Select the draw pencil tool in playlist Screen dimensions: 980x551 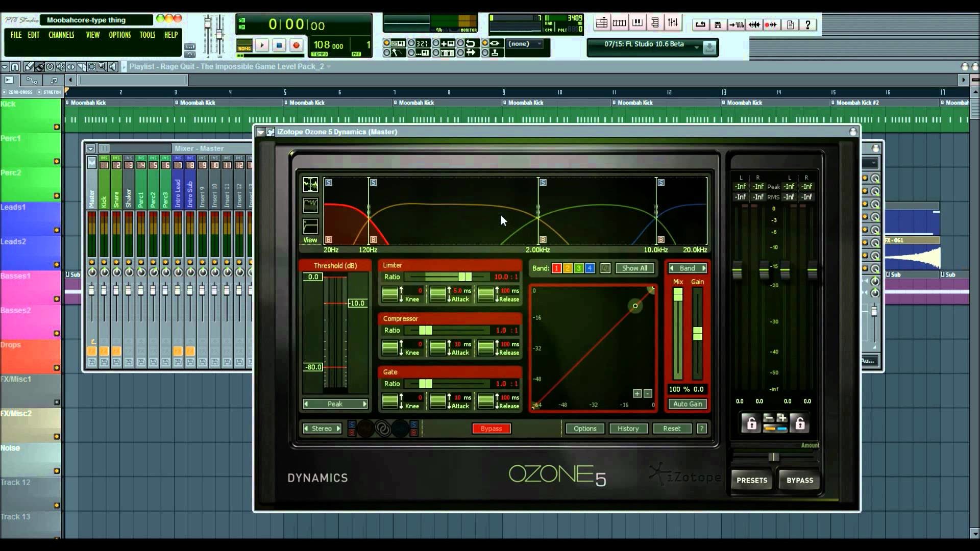coord(29,67)
